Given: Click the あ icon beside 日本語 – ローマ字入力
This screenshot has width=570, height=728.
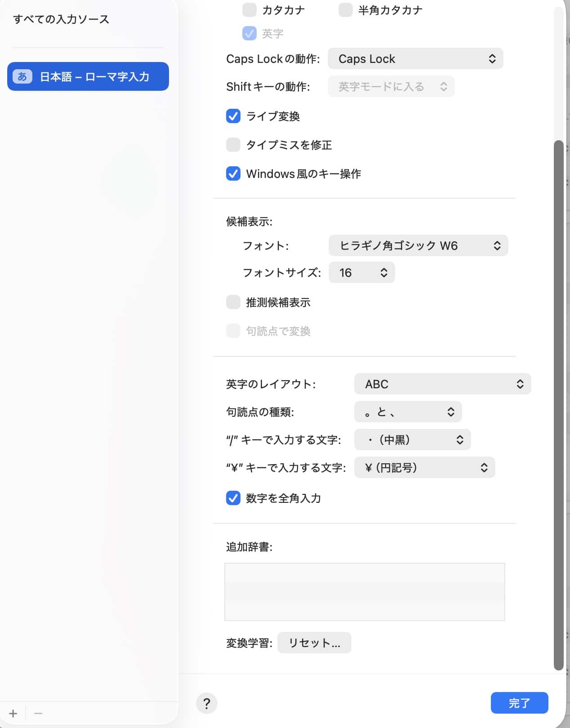Looking at the screenshot, I should (x=22, y=77).
